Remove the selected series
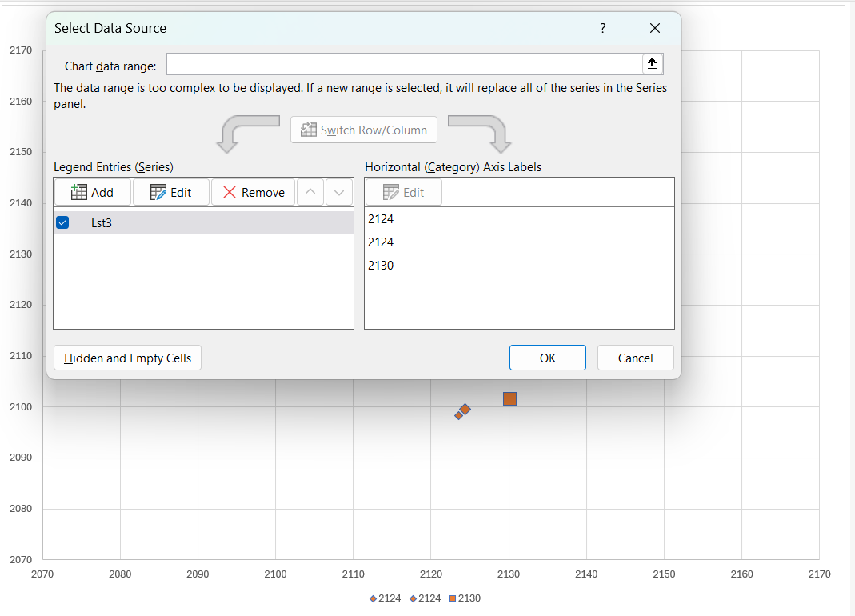Viewport: 855px width, 616px height. pyautogui.click(x=253, y=192)
